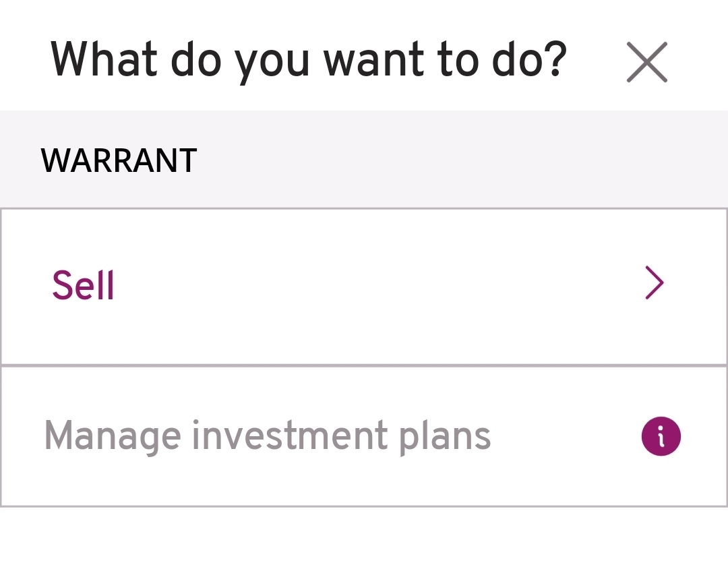View details using the magenta info badge
The height and width of the screenshot is (569, 728).
[x=661, y=436]
